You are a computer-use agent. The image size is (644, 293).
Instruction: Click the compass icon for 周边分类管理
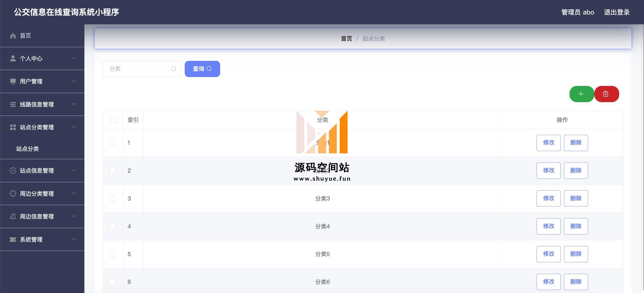tap(13, 194)
